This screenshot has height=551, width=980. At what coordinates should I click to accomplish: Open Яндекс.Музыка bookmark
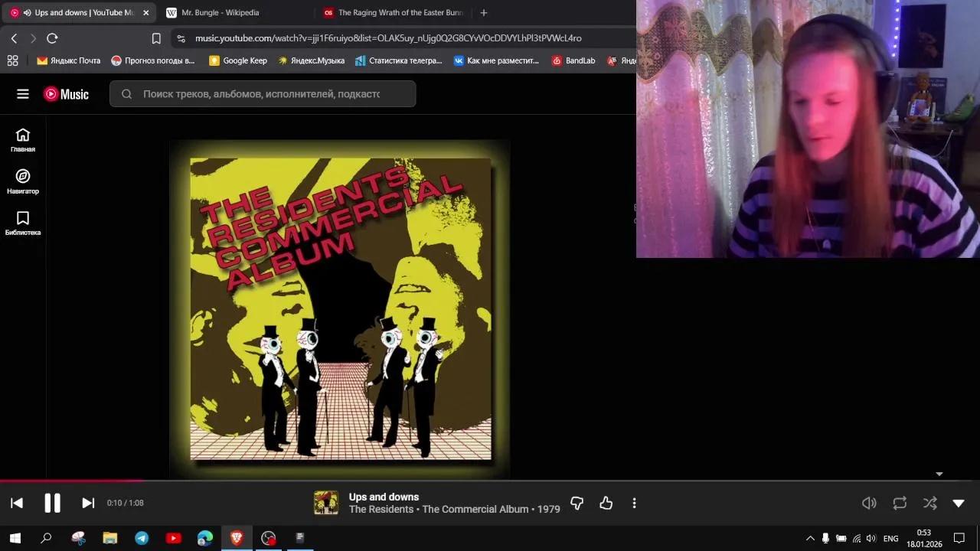click(311, 60)
